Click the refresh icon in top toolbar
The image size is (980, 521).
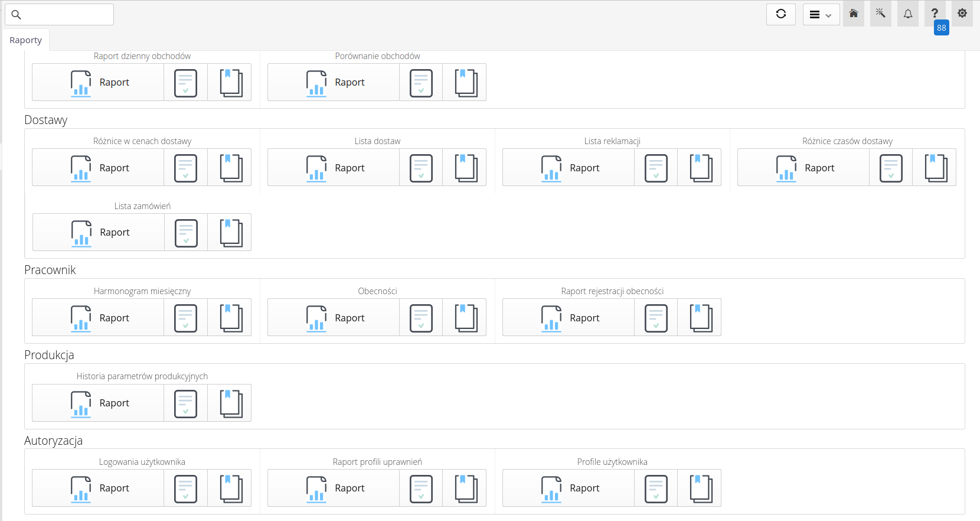780,14
